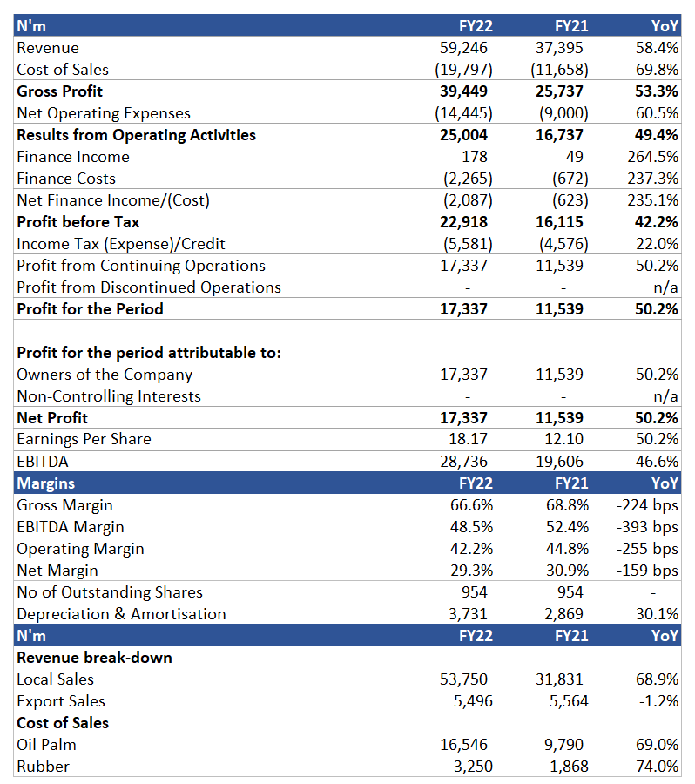The height and width of the screenshot is (784, 695).
Task: Click the Gross Profit label
Action: [59, 91]
